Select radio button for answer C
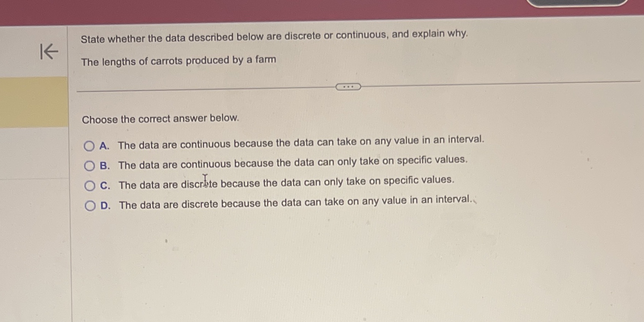Image resolution: width=644 pixels, height=322 pixels. [x=90, y=186]
